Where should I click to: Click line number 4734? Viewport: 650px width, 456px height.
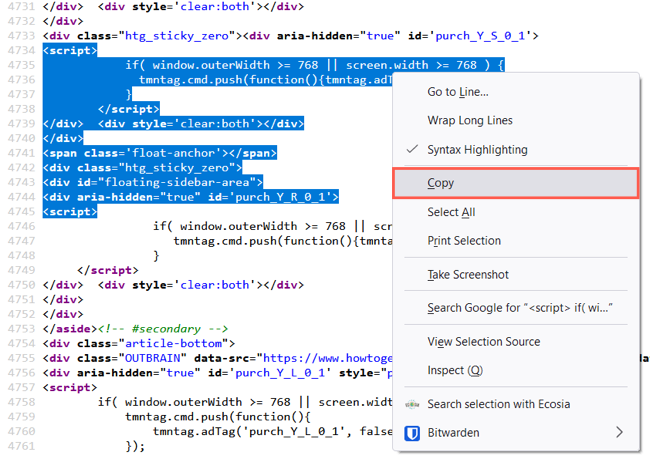pyautogui.click(x=21, y=50)
